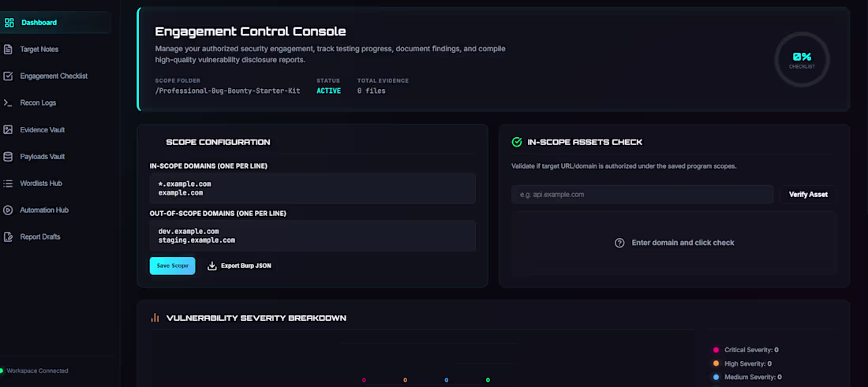Click the Dashboard grid icon in sidebar
The image size is (868, 387).
(x=9, y=23)
